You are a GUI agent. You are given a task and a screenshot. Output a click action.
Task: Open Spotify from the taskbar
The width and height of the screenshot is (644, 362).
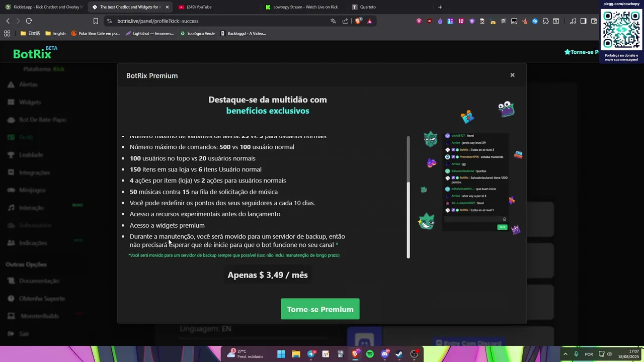point(370,354)
